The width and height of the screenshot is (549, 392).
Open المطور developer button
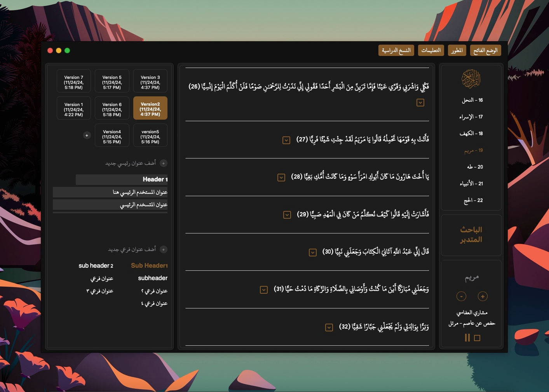pyautogui.click(x=457, y=51)
